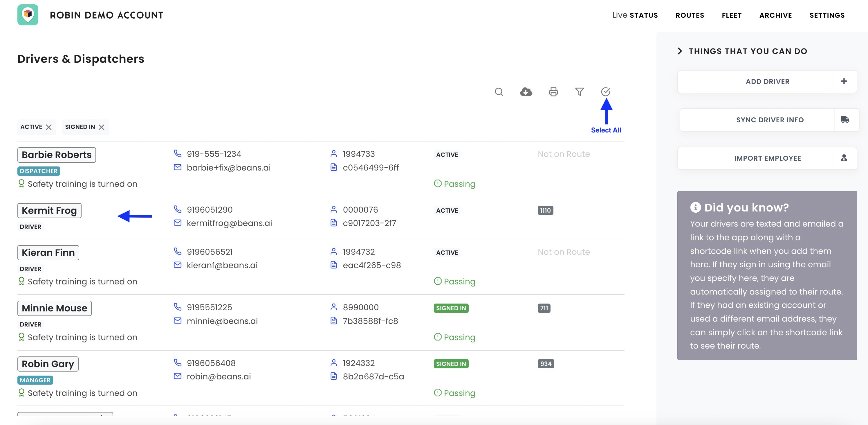This screenshot has height=425, width=868.
Task: Click plus icon beside Add Driver
Action: coord(844,81)
